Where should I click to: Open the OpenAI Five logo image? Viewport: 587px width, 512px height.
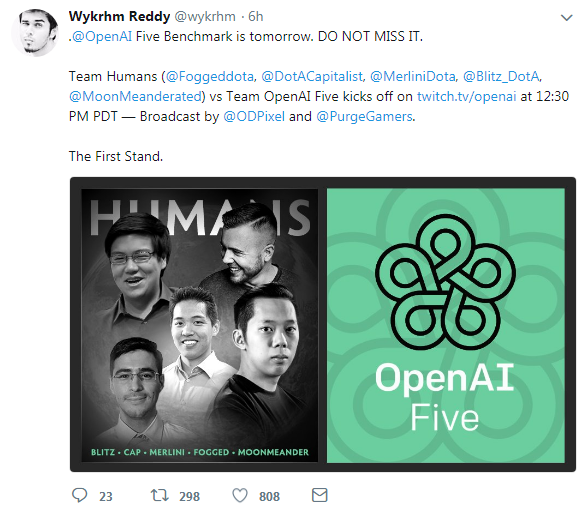click(x=445, y=325)
